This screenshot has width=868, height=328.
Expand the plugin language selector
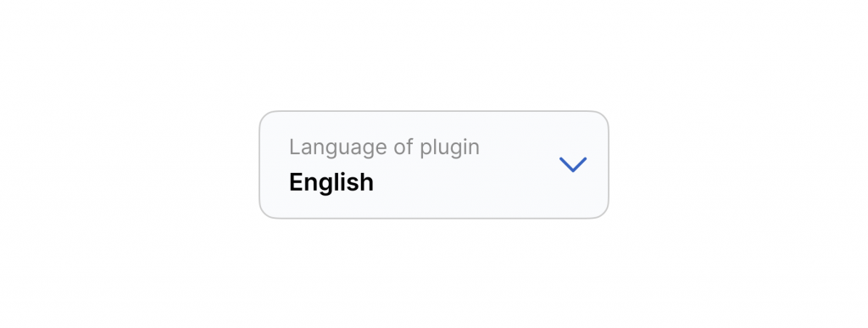click(x=434, y=164)
